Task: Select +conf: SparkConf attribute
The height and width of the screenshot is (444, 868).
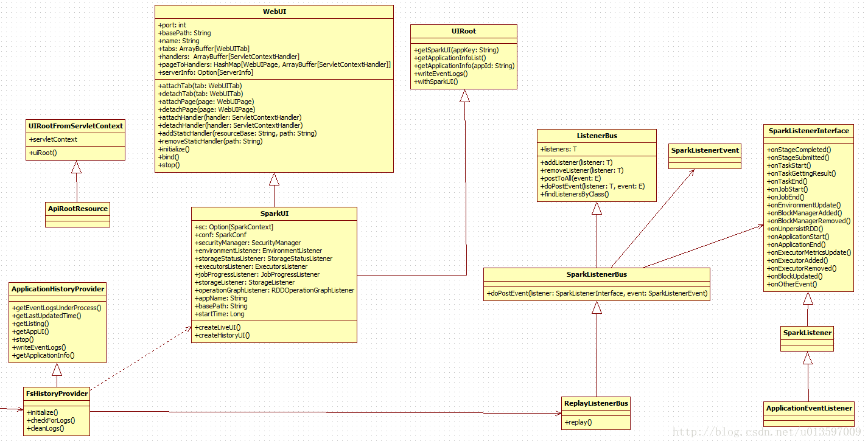Action: 220,235
